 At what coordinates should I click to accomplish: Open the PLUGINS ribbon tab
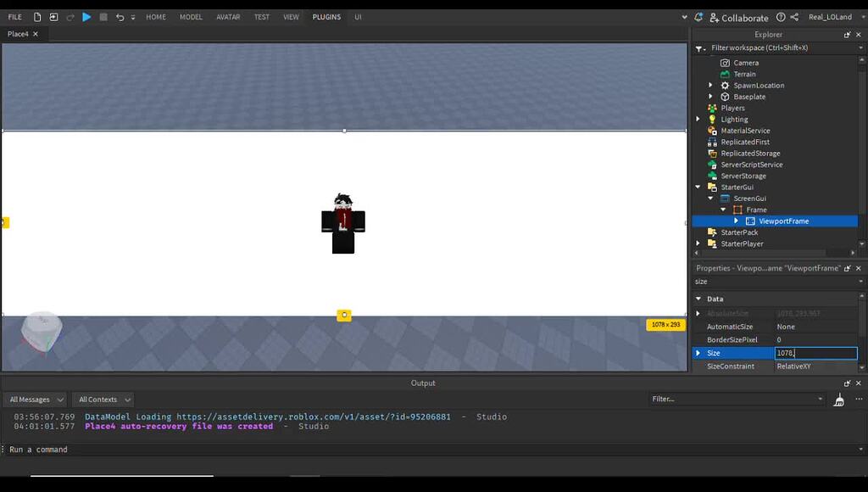pyautogui.click(x=326, y=16)
